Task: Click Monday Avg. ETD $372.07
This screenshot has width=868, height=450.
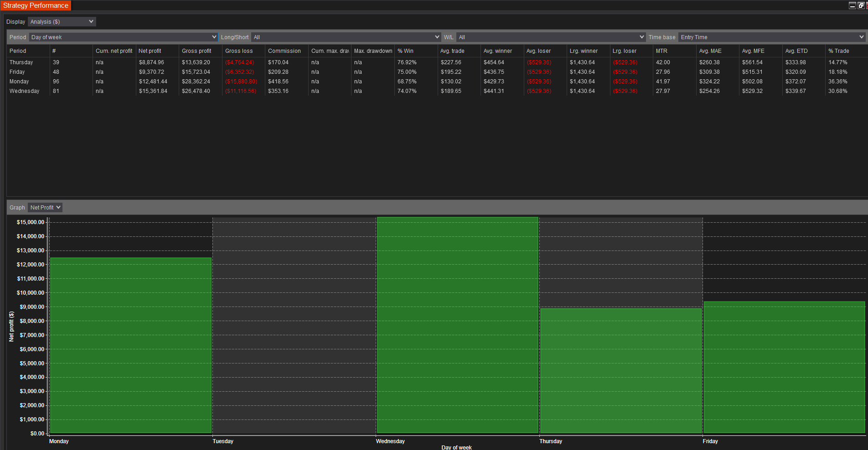Action: pos(796,82)
